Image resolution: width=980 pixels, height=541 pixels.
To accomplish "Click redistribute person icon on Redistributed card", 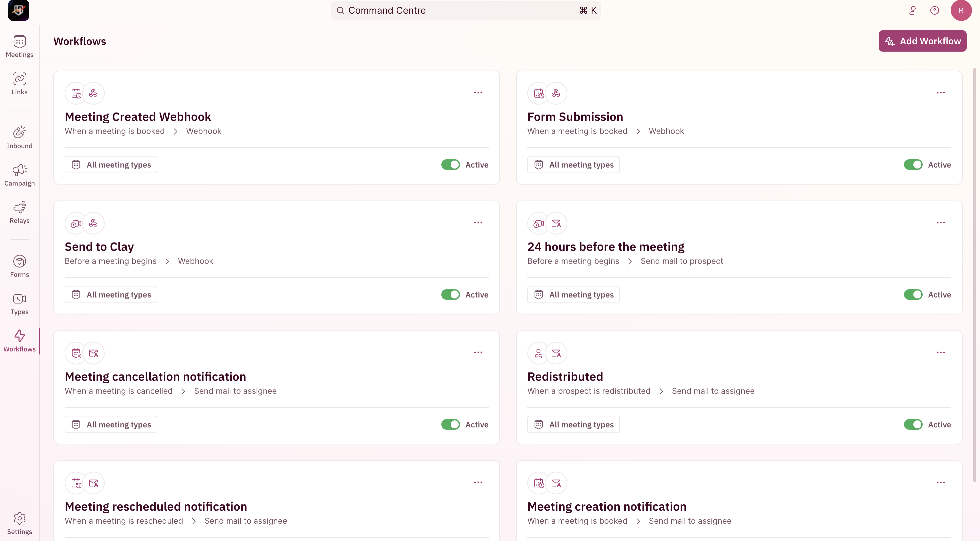I will 539,353.
